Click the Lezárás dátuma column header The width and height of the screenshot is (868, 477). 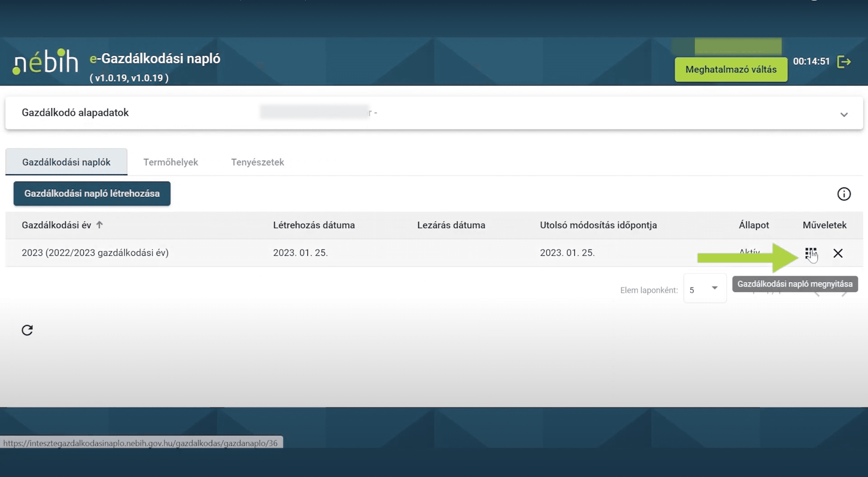pos(451,225)
